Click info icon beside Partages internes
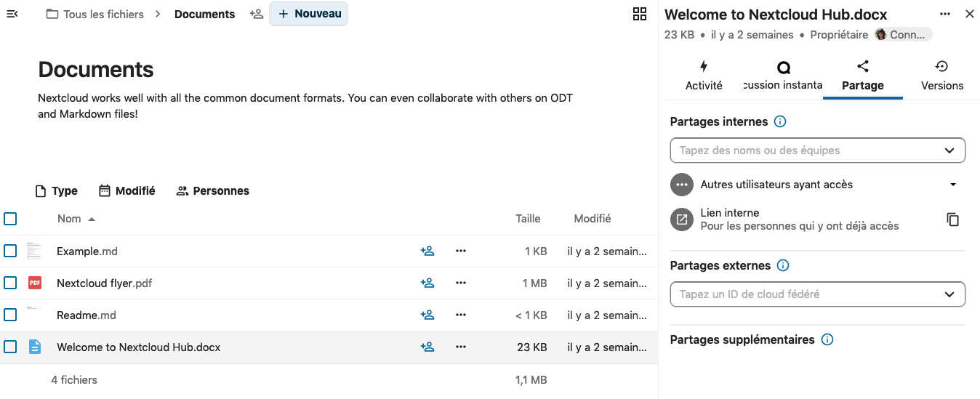Screen dimensions: 980x399 (780, 122)
